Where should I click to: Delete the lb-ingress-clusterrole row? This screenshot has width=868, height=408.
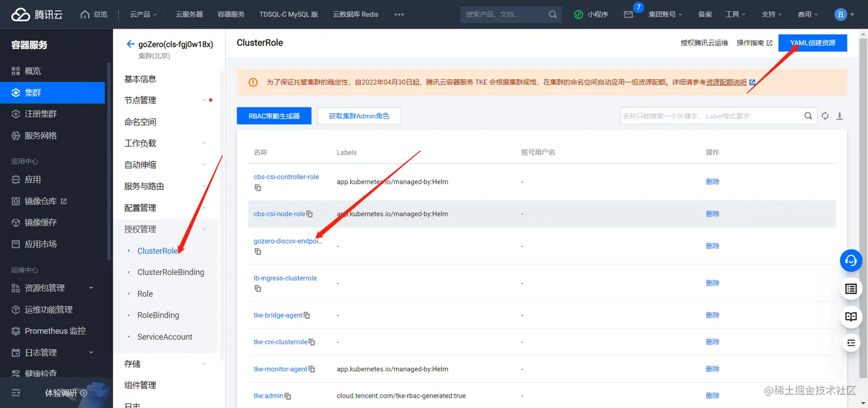pyautogui.click(x=712, y=283)
